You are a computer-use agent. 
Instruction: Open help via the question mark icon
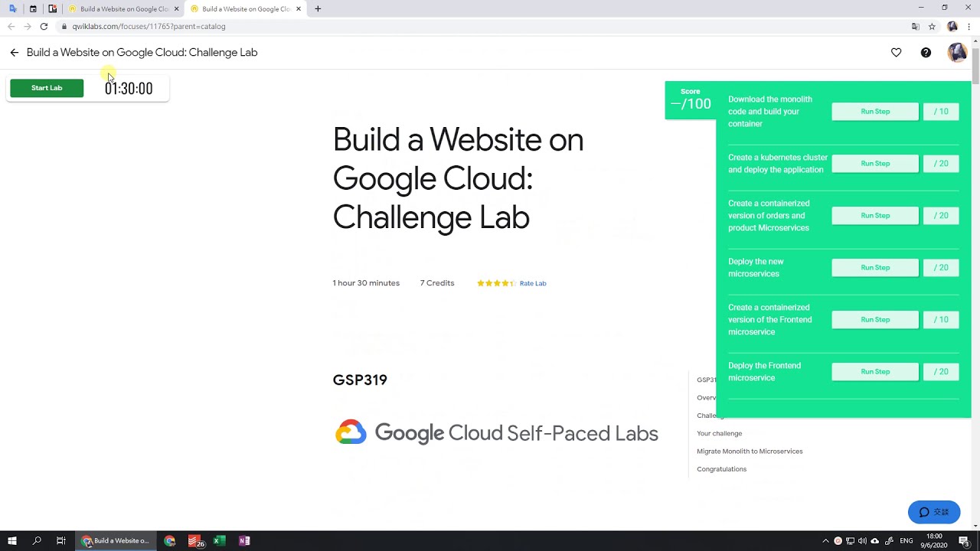(x=926, y=53)
